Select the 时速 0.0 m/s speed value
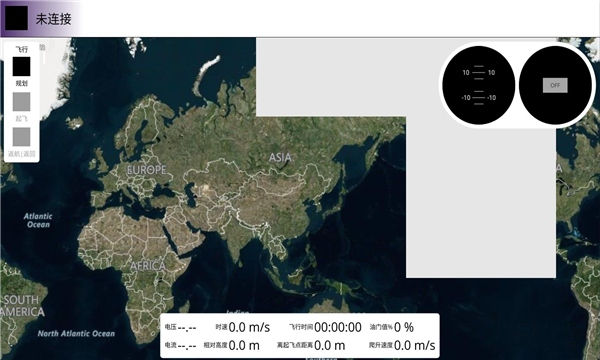Image resolution: width=600 pixels, height=360 pixels. [243, 327]
